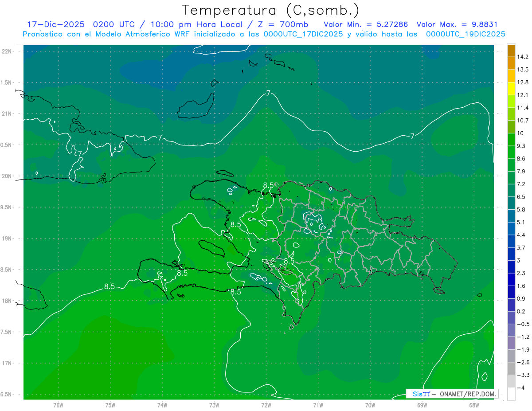
Task: Pick the yellow swatch between 12.1 and 12.8
Action: (511, 89)
